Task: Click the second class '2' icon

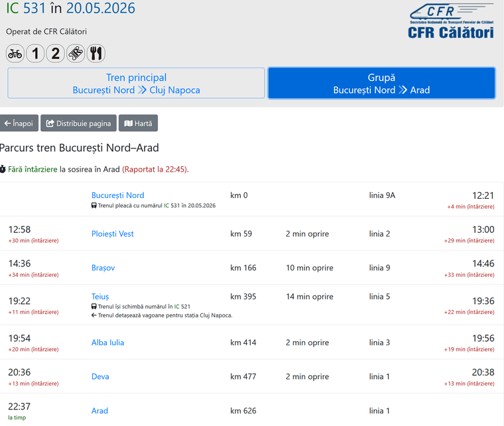Action: 56,53
